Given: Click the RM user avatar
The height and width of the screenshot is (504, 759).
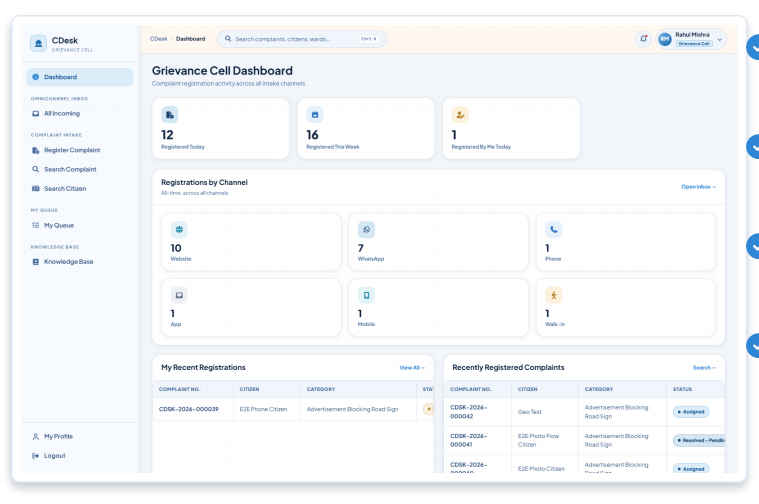Looking at the screenshot, I should pos(665,39).
